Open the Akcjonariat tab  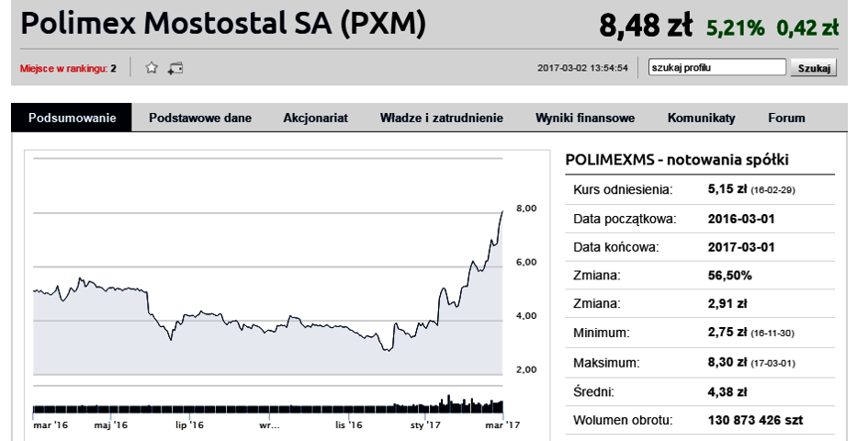(x=316, y=118)
